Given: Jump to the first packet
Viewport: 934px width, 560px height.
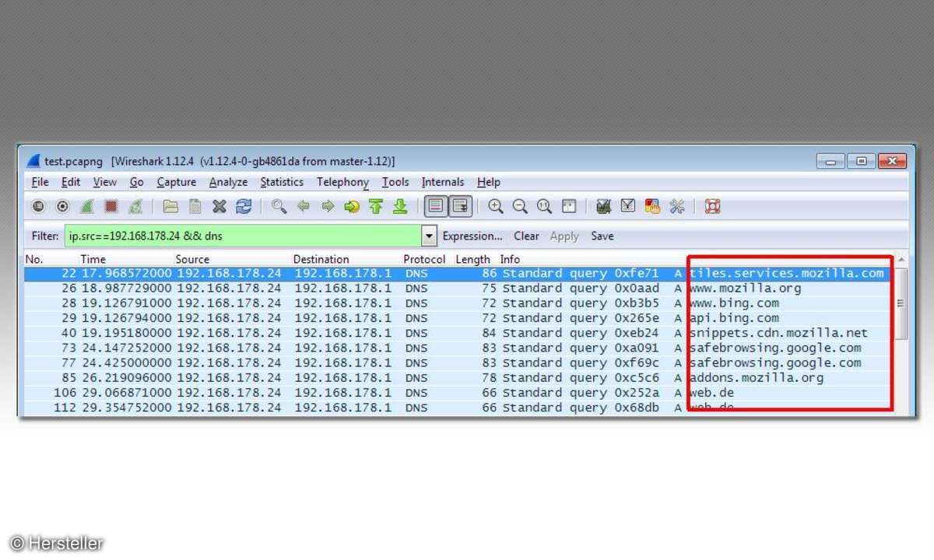Looking at the screenshot, I should click(x=376, y=206).
